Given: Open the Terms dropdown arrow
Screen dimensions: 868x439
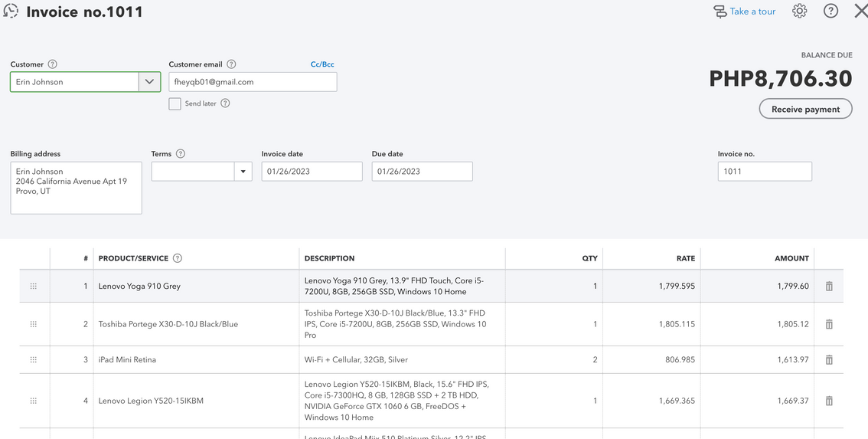Looking at the screenshot, I should tap(243, 172).
